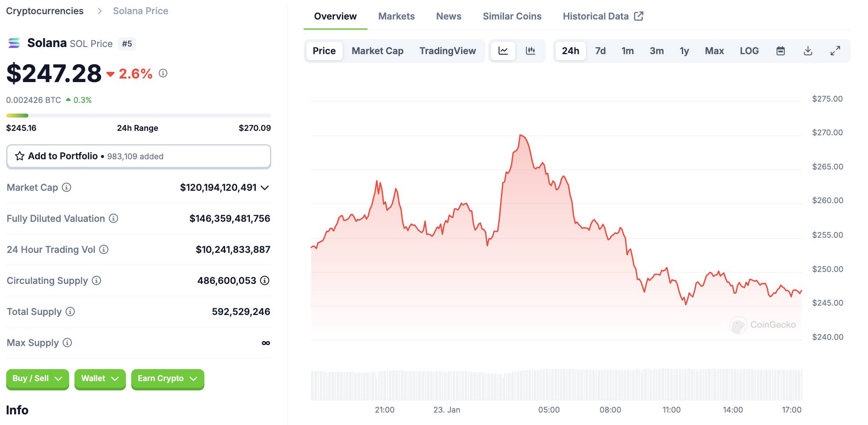Click the volume bars below chart

(x=556, y=385)
